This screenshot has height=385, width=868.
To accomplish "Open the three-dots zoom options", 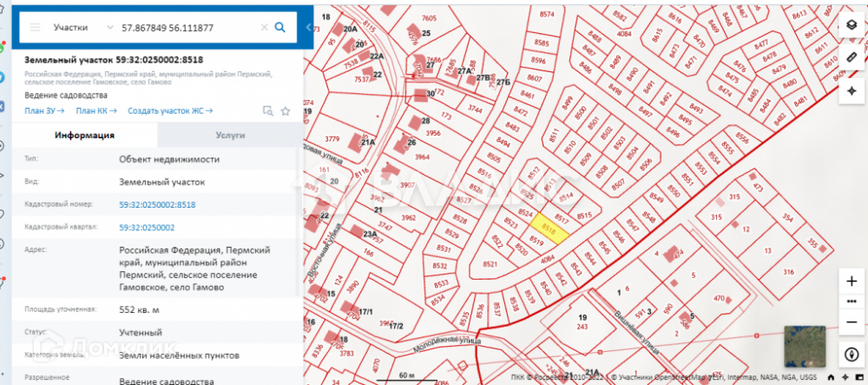I will click(852, 302).
